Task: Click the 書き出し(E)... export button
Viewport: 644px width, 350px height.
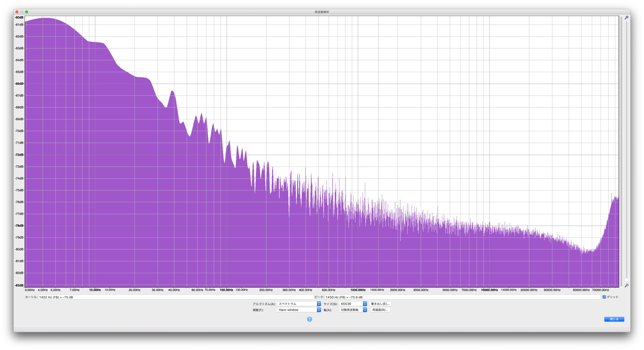Action: (380, 304)
